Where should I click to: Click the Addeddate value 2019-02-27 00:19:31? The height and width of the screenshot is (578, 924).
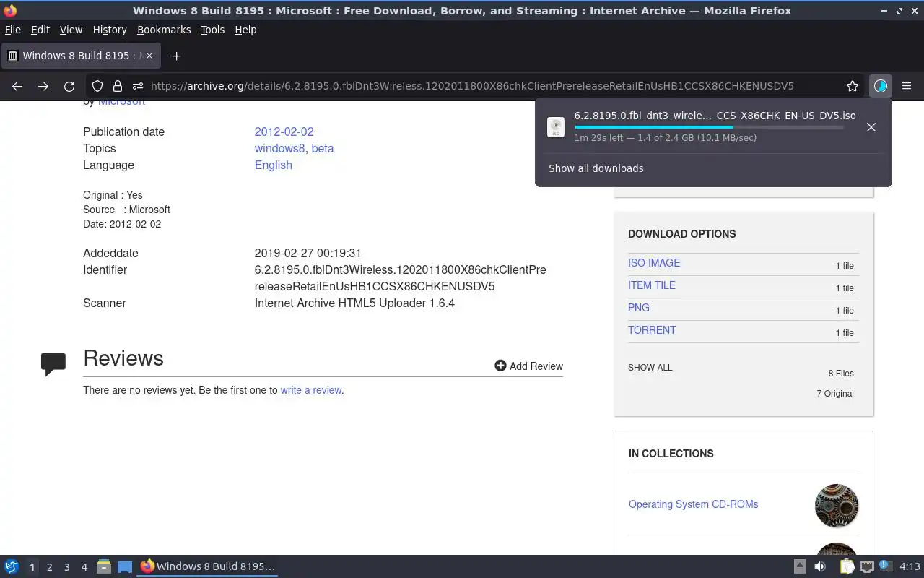point(308,253)
